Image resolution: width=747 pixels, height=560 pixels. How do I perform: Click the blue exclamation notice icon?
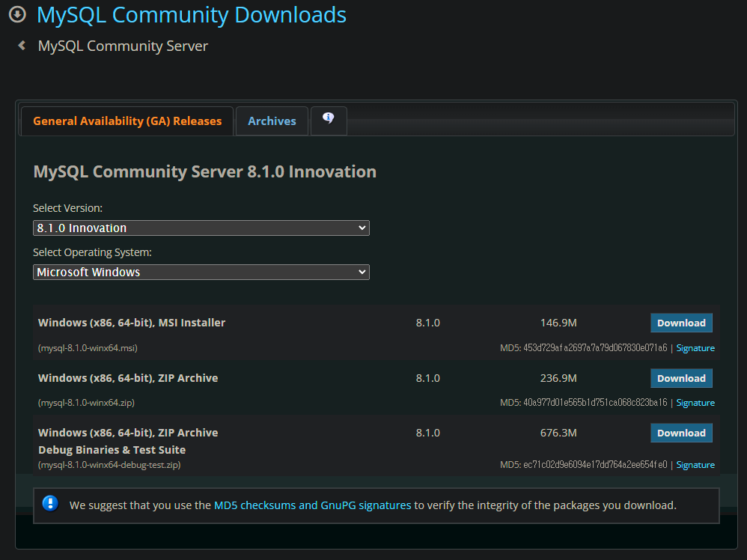coord(50,503)
